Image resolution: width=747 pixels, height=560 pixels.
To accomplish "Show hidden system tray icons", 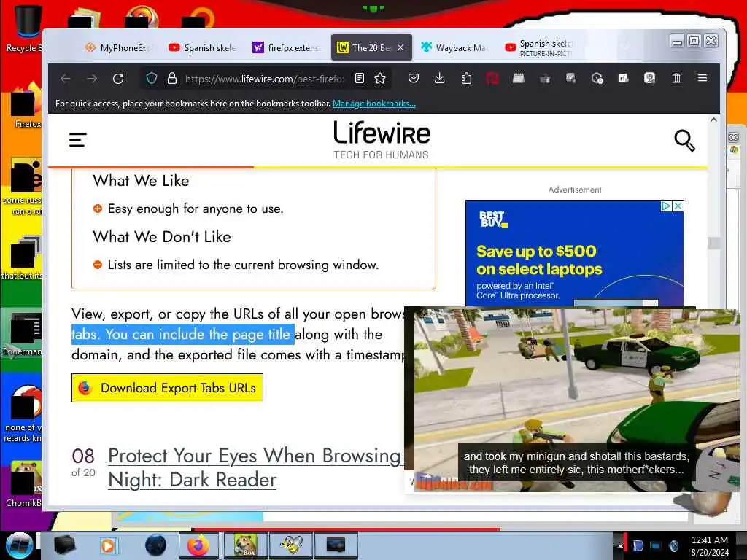I will coord(620,546).
